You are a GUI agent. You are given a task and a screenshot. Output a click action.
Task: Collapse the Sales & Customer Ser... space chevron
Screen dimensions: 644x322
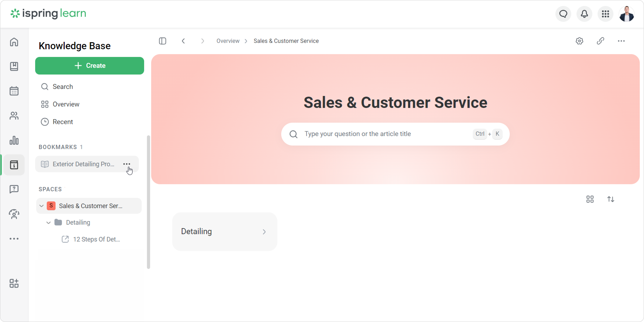click(x=41, y=206)
